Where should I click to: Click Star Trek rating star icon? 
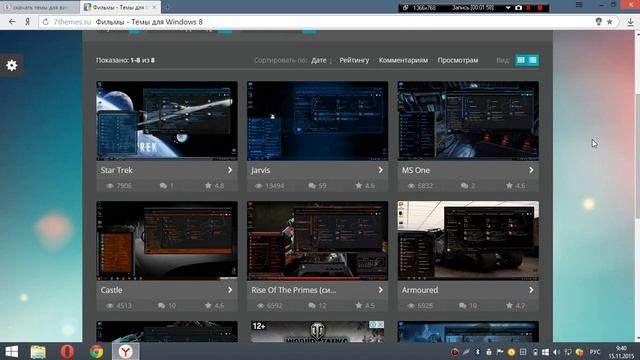[x=208, y=185]
